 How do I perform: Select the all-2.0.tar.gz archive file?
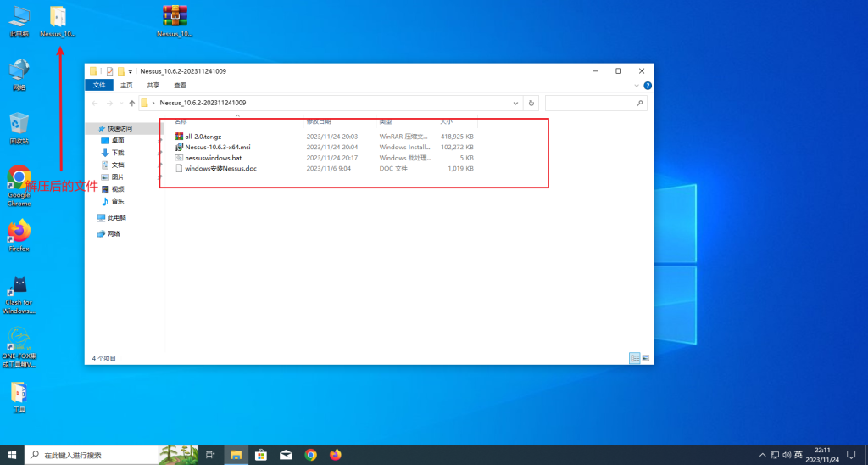coord(203,137)
